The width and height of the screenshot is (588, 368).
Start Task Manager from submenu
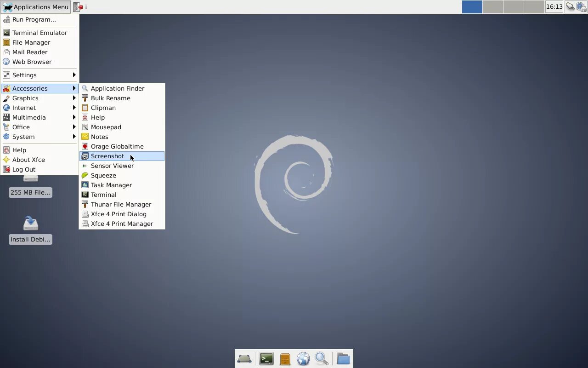click(122, 185)
